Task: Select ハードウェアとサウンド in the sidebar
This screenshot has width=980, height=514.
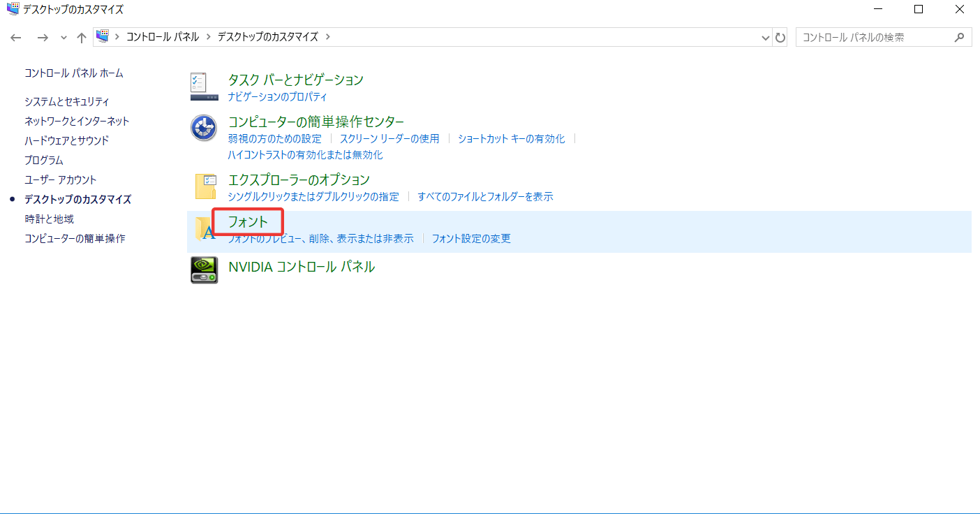Action: pyautogui.click(x=67, y=141)
